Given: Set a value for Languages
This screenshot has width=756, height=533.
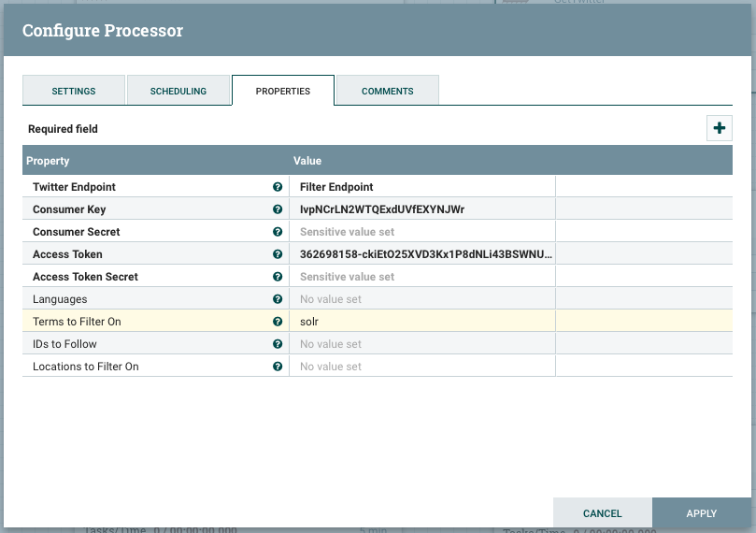Looking at the screenshot, I should [x=422, y=299].
